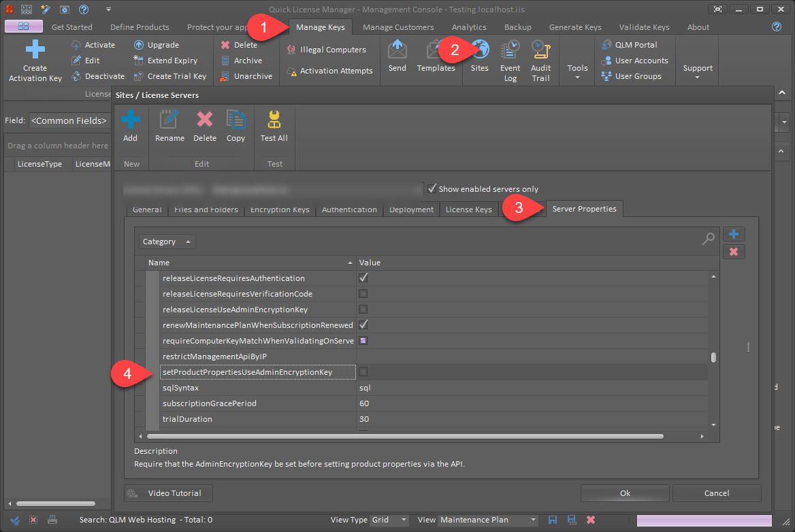This screenshot has width=795, height=532.
Task: Sort by the Name column header
Action: 250,263
